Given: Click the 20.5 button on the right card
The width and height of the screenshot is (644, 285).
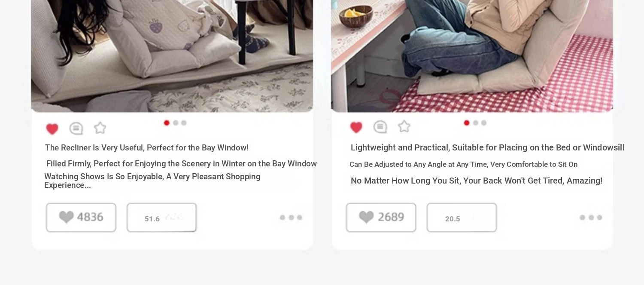Looking at the screenshot, I should [x=462, y=218].
